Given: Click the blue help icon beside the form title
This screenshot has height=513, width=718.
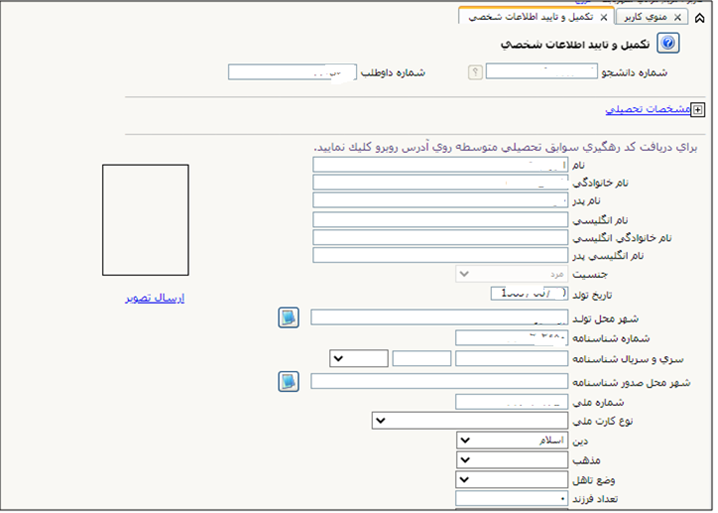Looking at the screenshot, I should pyautogui.click(x=669, y=43).
